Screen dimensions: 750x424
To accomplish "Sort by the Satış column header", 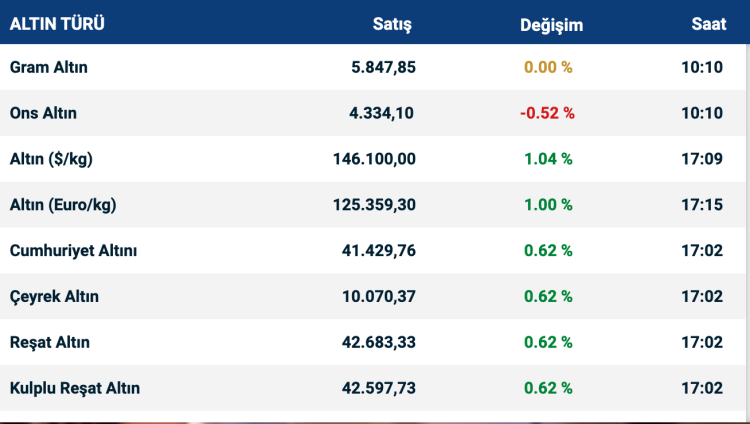I will point(392,24).
